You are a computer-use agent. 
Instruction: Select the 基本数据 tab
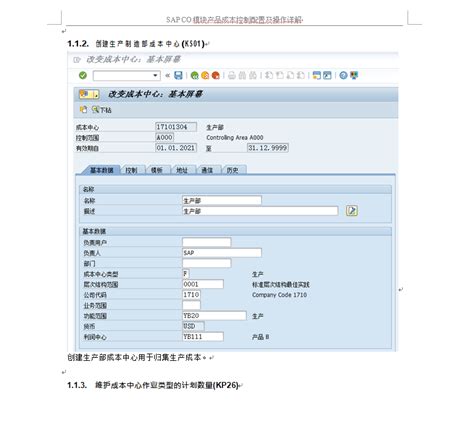[x=102, y=170]
